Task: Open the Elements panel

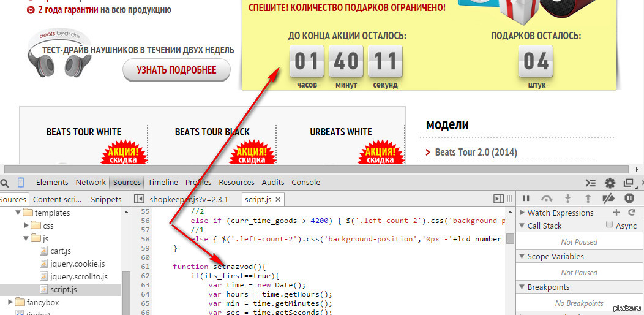Action: coord(52,182)
